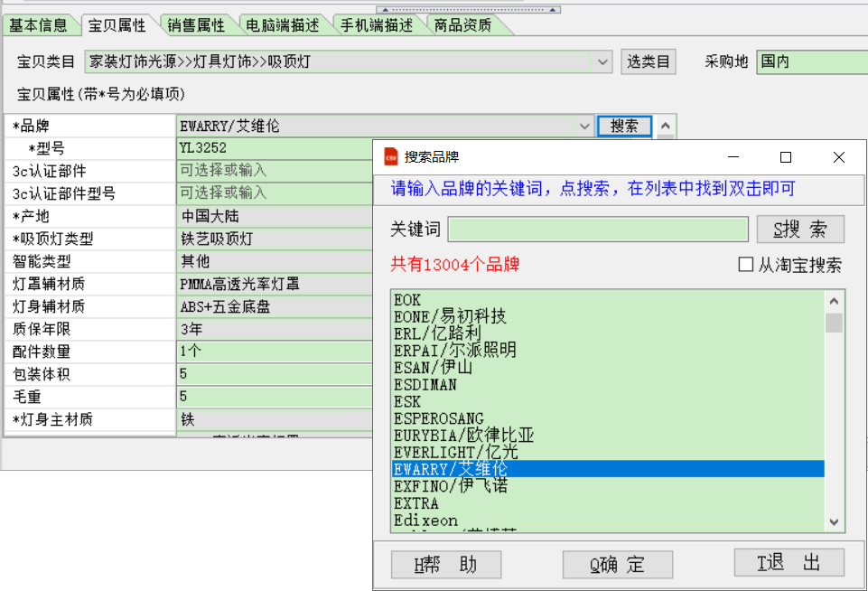The image size is (868, 591).
Task: Open the 品牌 dropdown list
Action: [584, 127]
